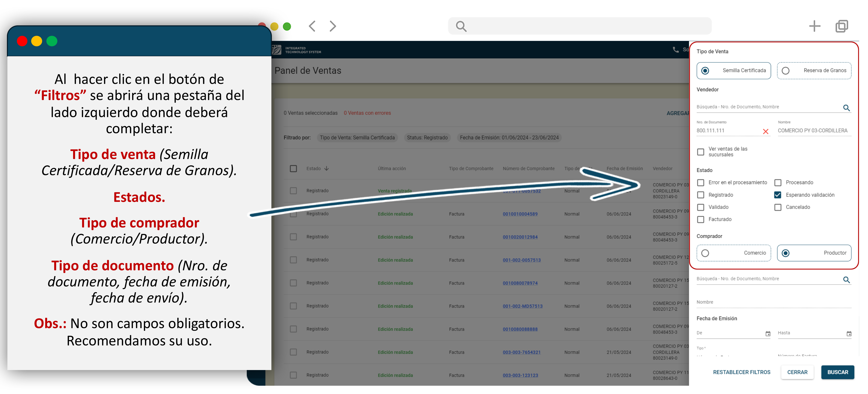Clear the document number with red X
868x394 pixels.
pos(765,131)
